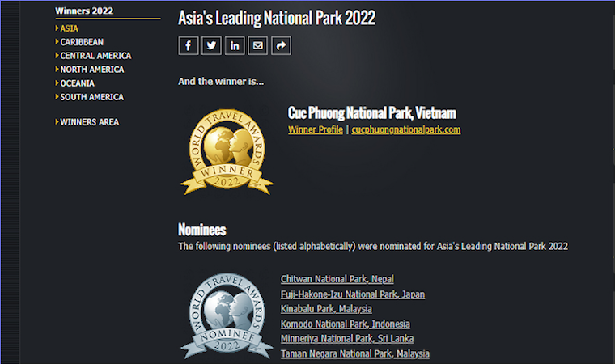615x364 pixels.
Task: Select Oceania from sidebar
Action: pyautogui.click(x=77, y=83)
